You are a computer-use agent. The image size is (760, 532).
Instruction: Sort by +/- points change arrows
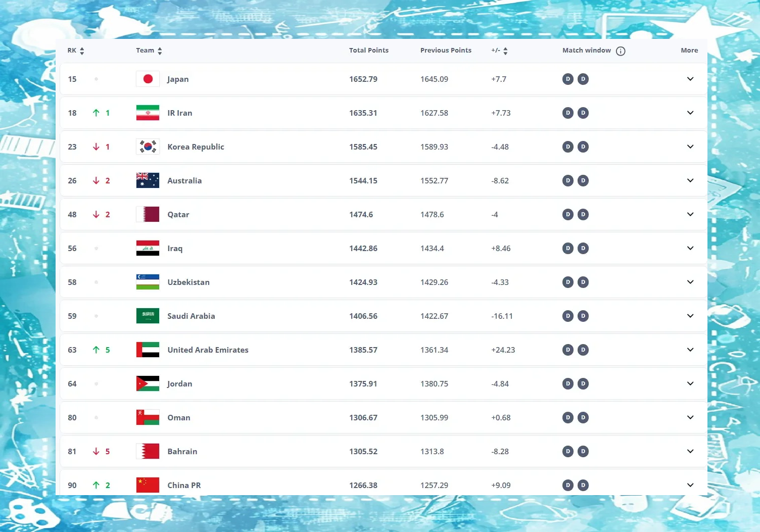(x=505, y=51)
